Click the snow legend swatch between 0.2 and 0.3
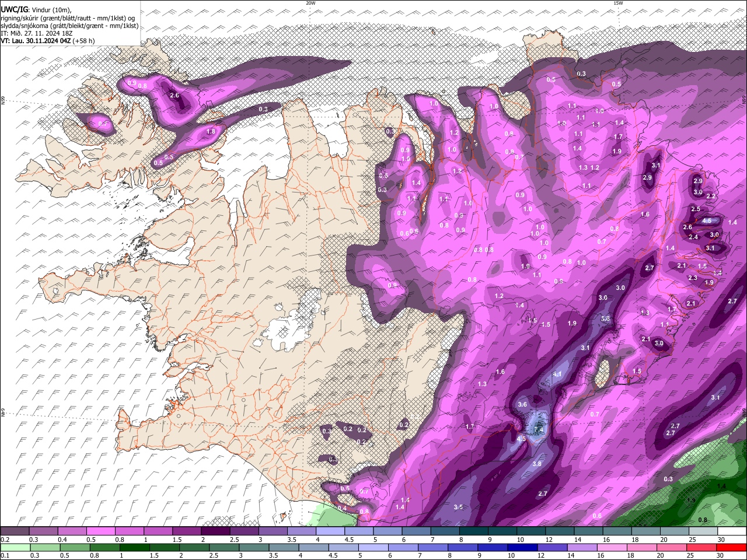Viewport: 747px width, 560px height. tap(15, 531)
